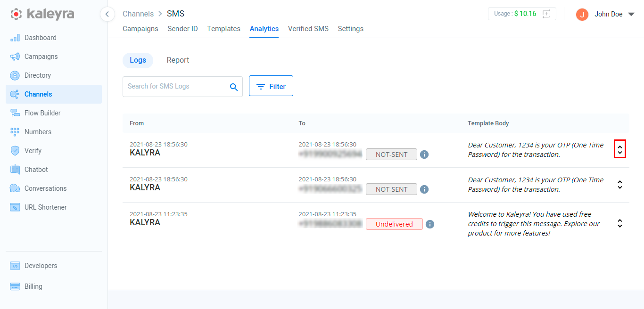This screenshot has height=309, width=644.
Task: Expand the second OTP message log row
Action: click(620, 185)
